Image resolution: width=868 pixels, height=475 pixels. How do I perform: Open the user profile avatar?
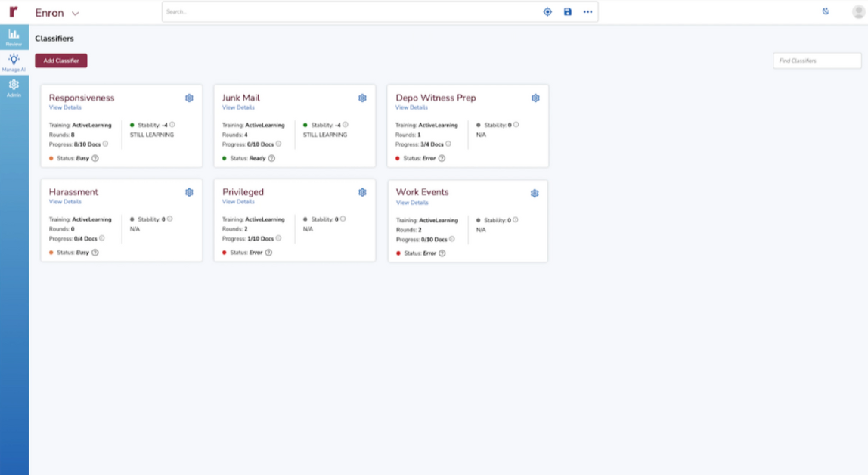[859, 11]
